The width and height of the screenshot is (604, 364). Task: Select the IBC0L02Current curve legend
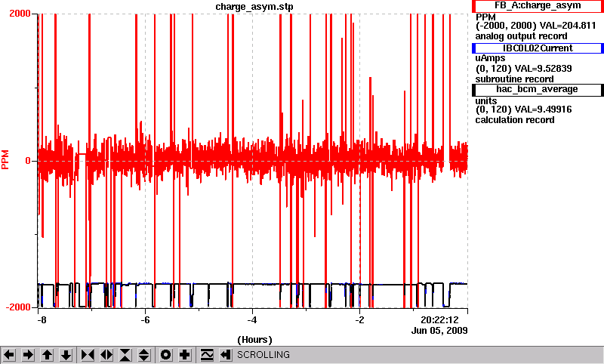[x=538, y=48]
